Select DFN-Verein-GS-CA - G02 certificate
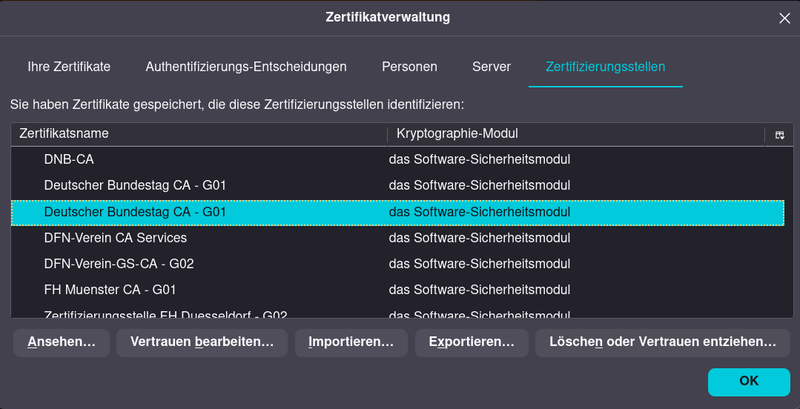800x409 pixels. pyautogui.click(x=397, y=264)
